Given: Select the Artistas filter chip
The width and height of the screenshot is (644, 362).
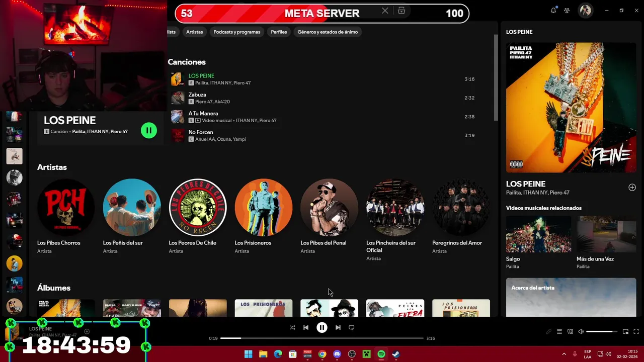Looking at the screenshot, I should coord(195,32).
